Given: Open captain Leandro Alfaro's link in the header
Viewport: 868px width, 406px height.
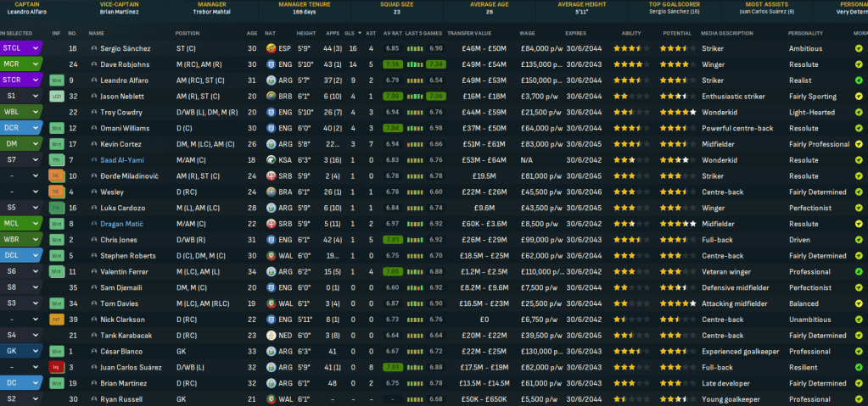Looking at the screenshot, I should point(27,12).
